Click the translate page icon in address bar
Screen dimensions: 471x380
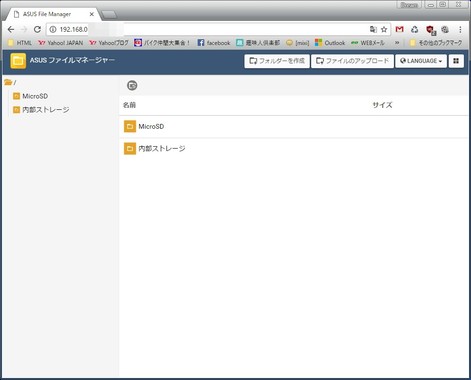[x=373, y=29]
